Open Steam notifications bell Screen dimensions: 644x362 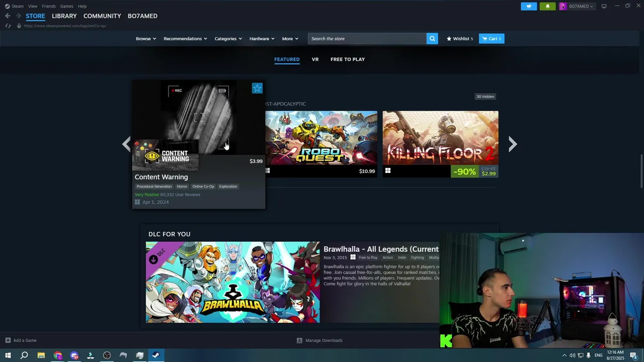pos(547,6)
